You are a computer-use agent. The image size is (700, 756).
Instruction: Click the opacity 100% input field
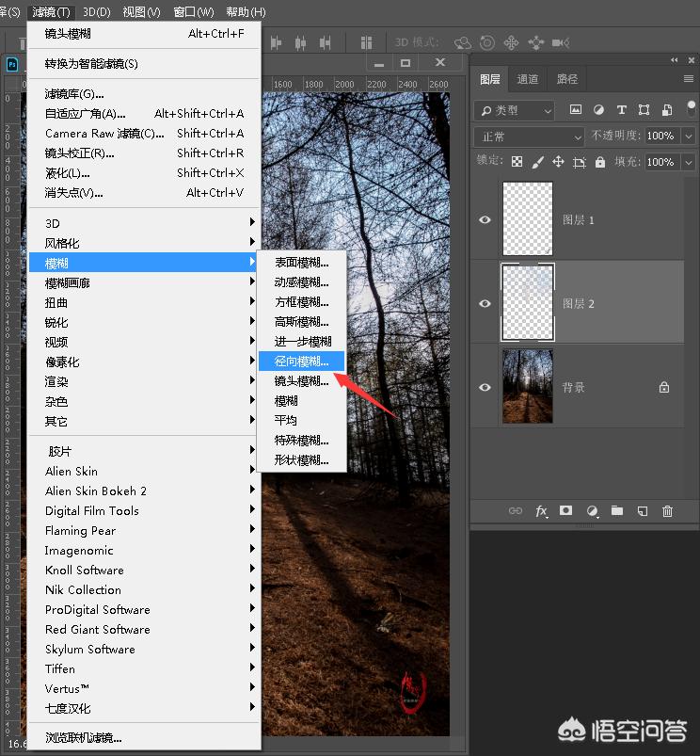(x=662, y=136)
